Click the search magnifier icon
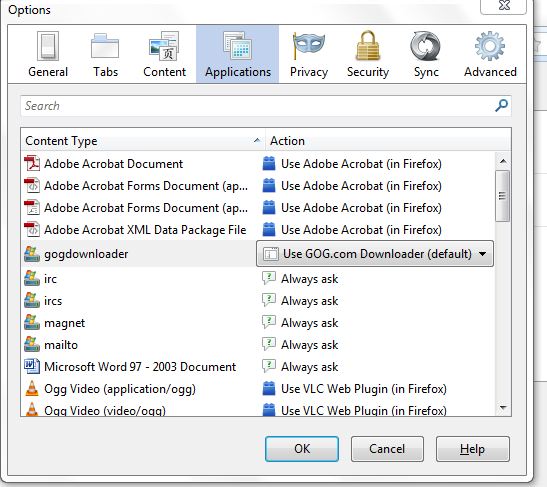The height and width of the screenshot is (487, 547). click(501, 105)
